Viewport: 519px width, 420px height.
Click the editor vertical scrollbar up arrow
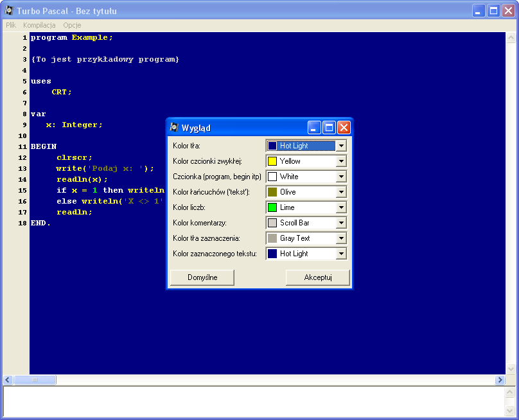511,37
